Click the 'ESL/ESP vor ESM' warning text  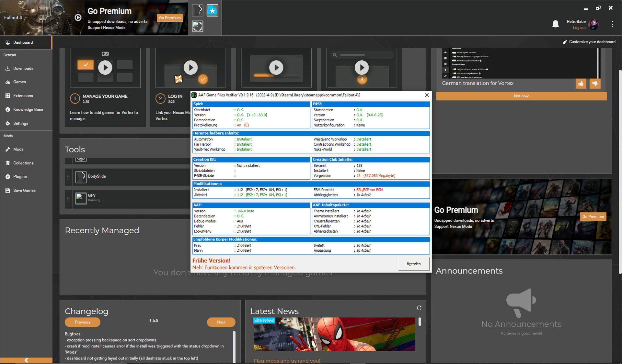[369, 190]
